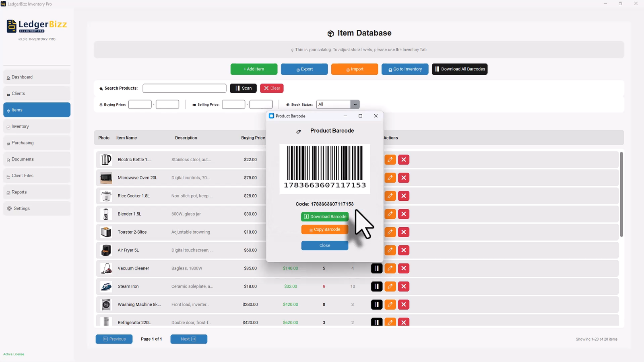Click the Buying Price column header

[253, 138]
